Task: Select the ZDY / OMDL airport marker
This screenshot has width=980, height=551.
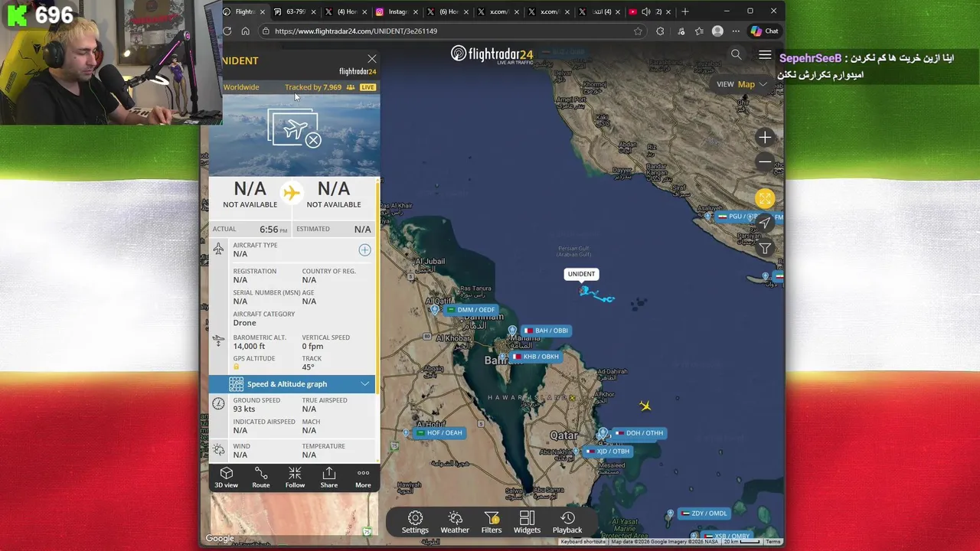Action: click(704, 514)
